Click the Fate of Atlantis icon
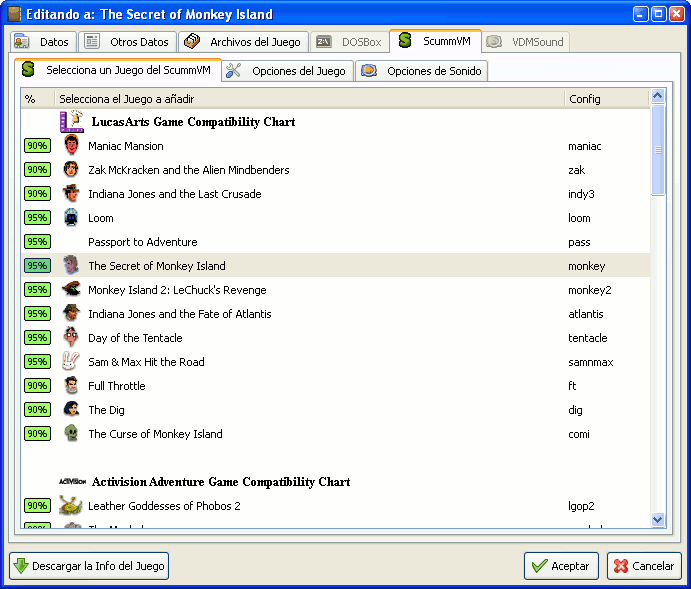This screenshot has width=691, height=589. coord(71,313)
